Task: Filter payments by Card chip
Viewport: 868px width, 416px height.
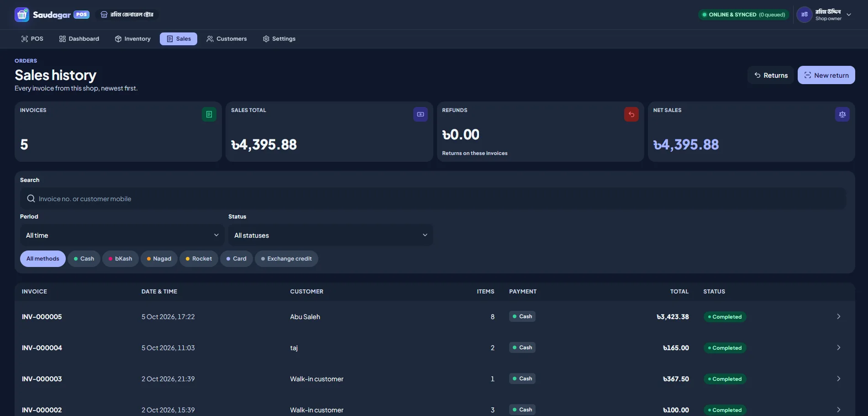Action: [x=237, y=259]
